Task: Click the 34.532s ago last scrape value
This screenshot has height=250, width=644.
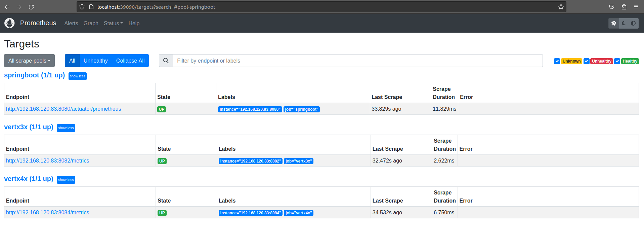Action: [x=387, y=212]
